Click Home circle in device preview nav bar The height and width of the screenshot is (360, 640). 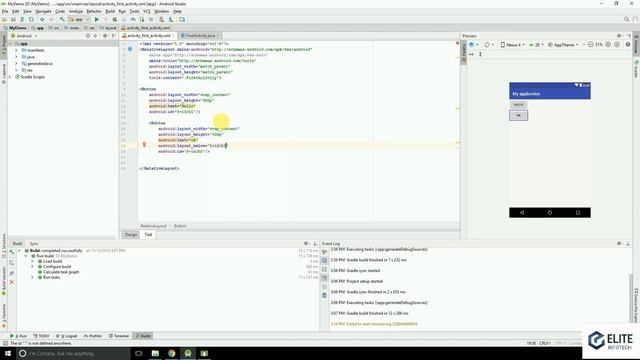tap(550, 213)
